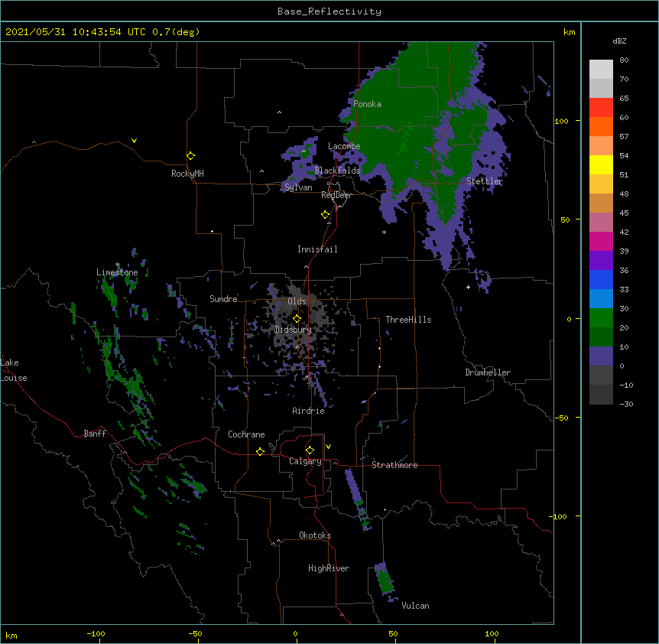
Task: Click the Blackfalds label
Action: 337,171
